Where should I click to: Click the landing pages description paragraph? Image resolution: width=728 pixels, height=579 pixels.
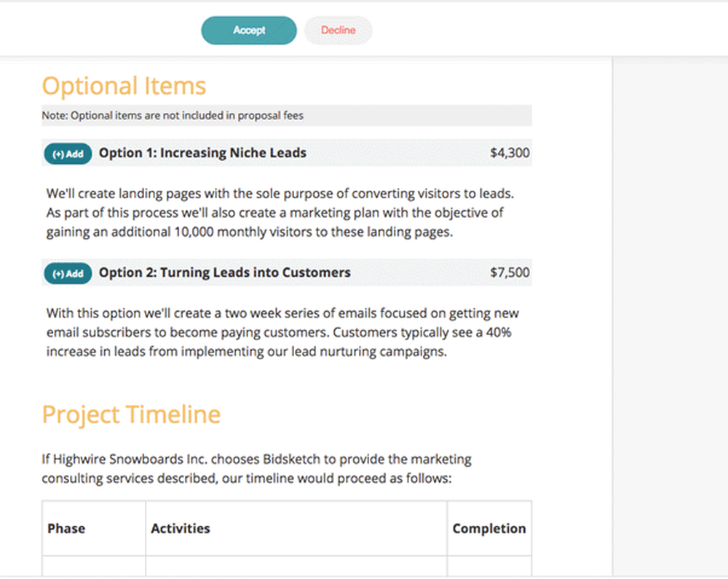pyautogui.click(x=280, y=213)
